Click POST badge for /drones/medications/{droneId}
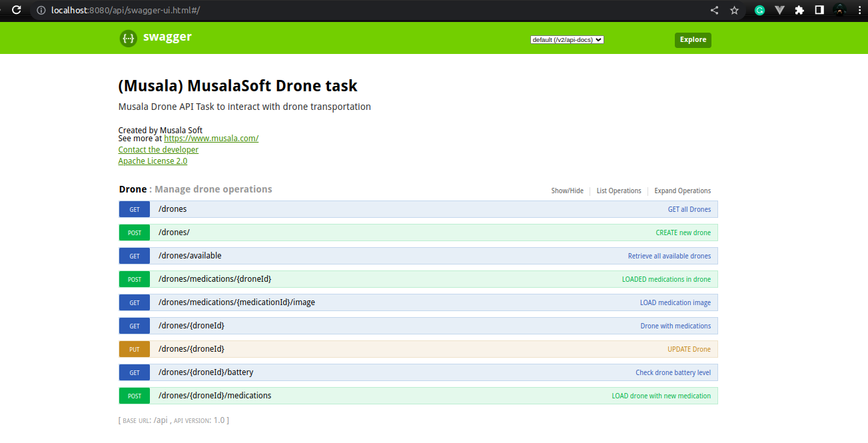This screenshot has height=443, width=868. (x=135, y=279)
